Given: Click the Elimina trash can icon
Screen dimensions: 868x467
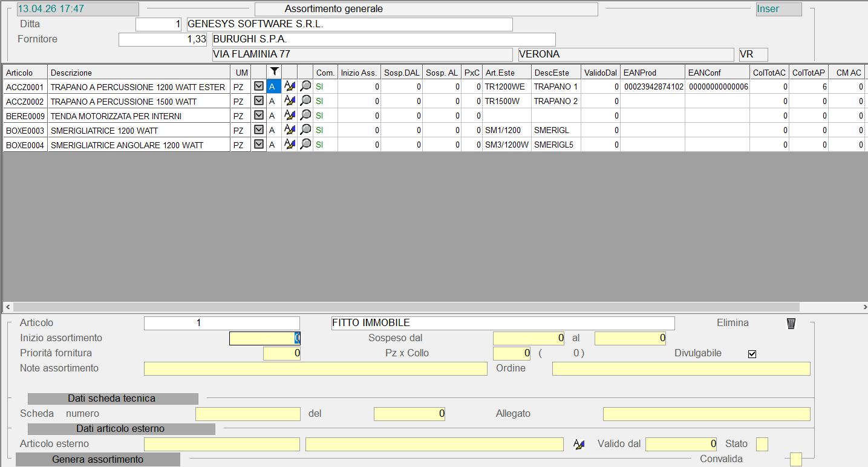Looking at the screenshot, I should click(791, 324).
